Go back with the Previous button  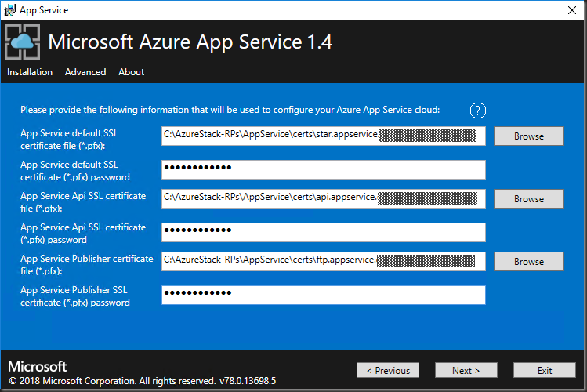pyautogui.click(x=387, y=370)
